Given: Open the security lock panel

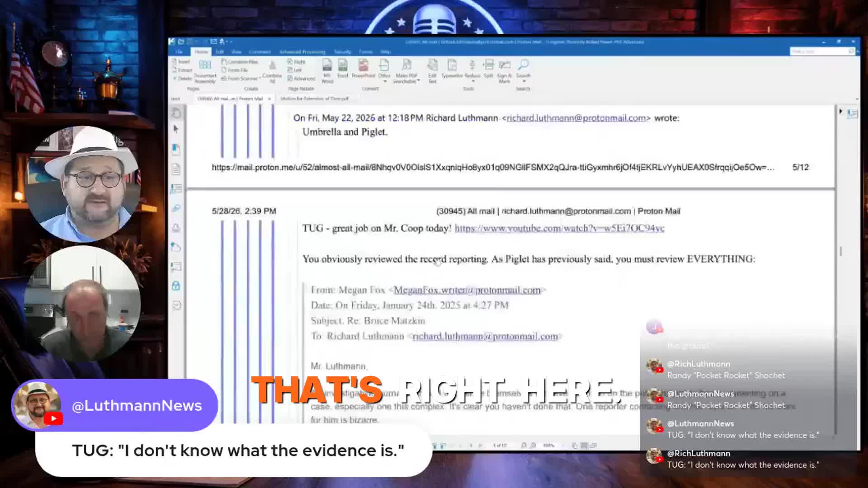Looking at the screenshot, I should [176, 286].
